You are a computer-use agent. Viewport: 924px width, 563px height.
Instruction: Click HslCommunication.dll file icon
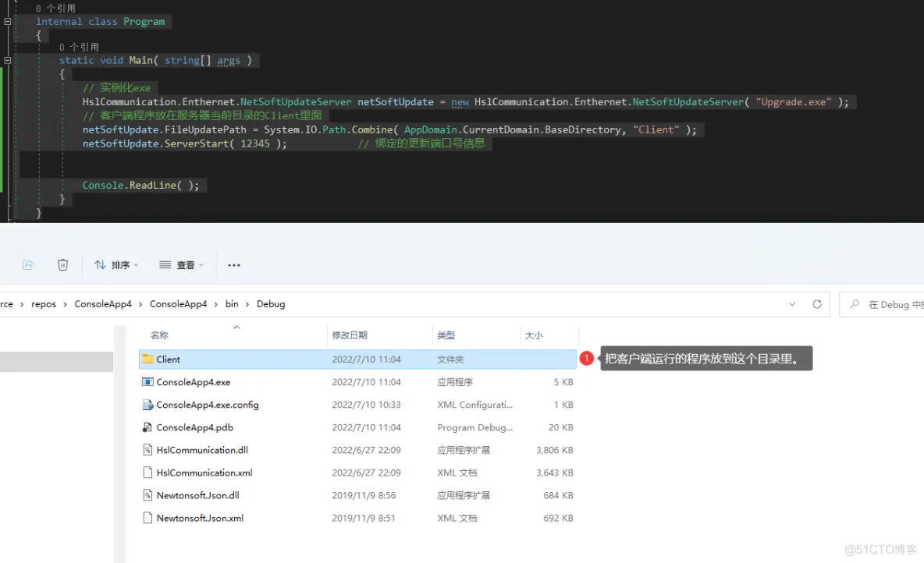coord(148,450)
